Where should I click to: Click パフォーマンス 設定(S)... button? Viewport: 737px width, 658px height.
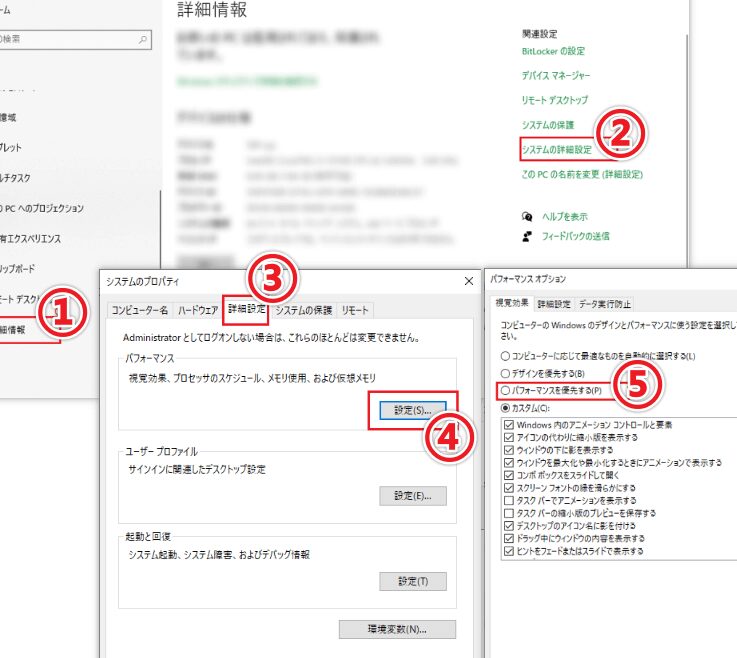tap(413, 410)
